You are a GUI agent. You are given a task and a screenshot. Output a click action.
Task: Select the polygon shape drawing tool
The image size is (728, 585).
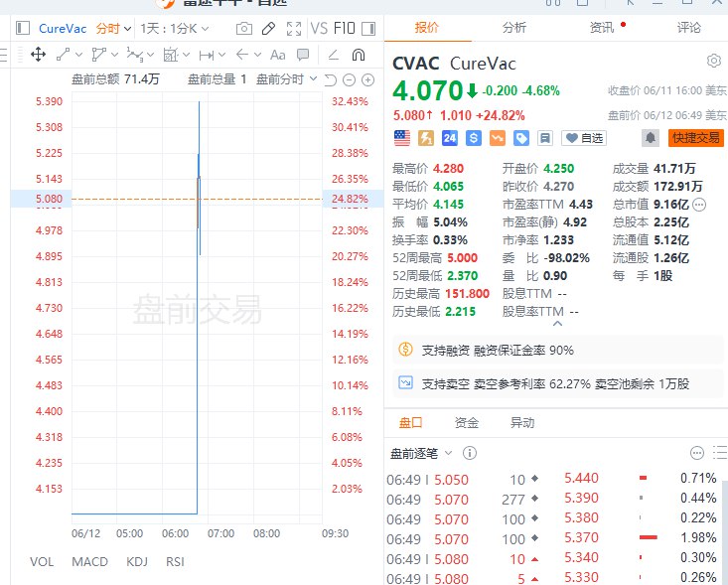click(98, 55)
